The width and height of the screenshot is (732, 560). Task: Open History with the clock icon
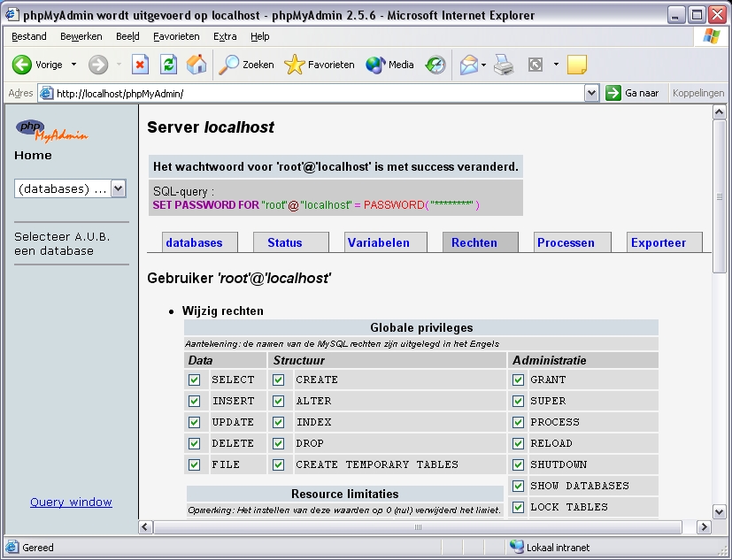(x=435, y=65)
